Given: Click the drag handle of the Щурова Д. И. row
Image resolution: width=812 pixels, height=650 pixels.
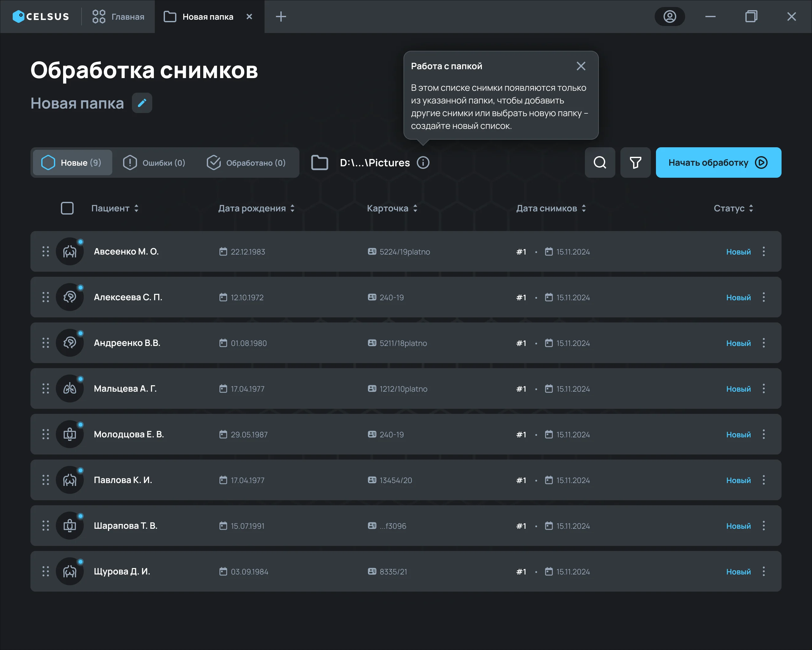Looking at the screenshot, I should point(46,571).
